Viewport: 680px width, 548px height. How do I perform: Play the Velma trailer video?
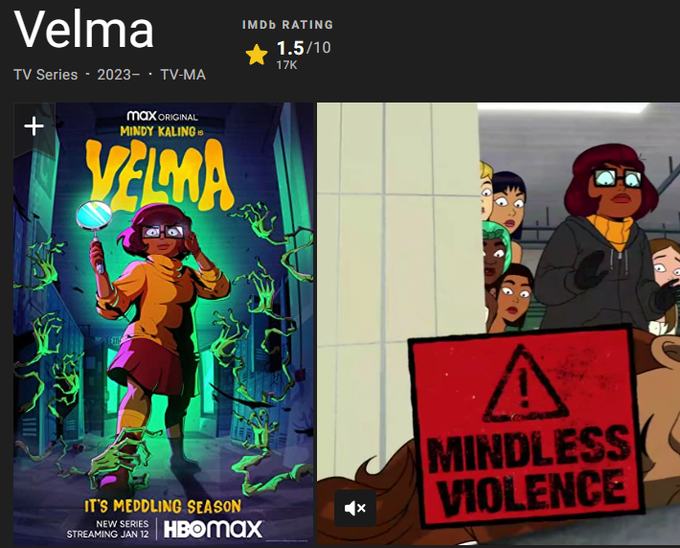[x=498, y=324]
